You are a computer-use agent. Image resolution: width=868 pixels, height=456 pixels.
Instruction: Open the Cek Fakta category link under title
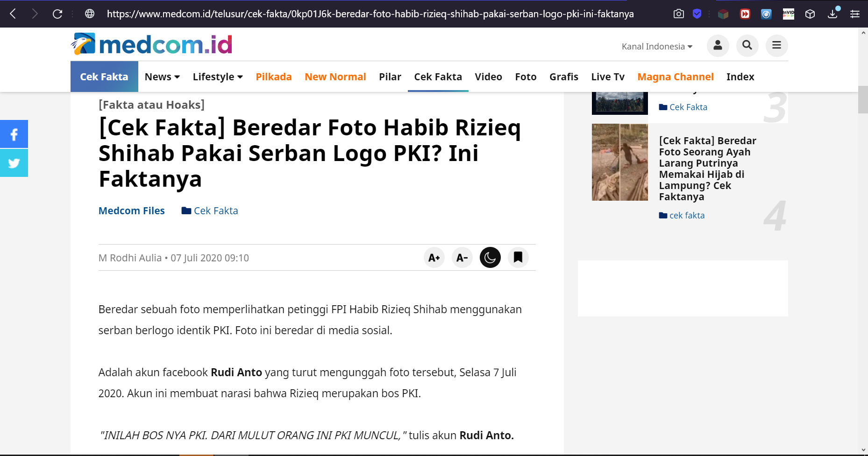210,211
